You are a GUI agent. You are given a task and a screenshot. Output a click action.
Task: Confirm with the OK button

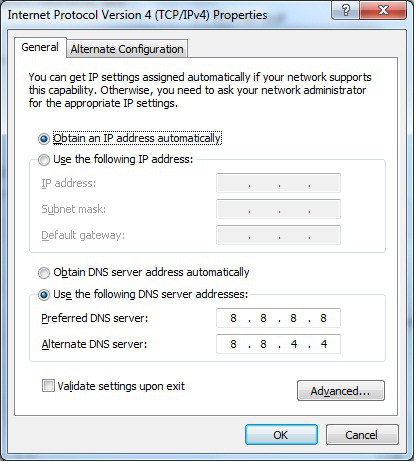pos(281,435)
